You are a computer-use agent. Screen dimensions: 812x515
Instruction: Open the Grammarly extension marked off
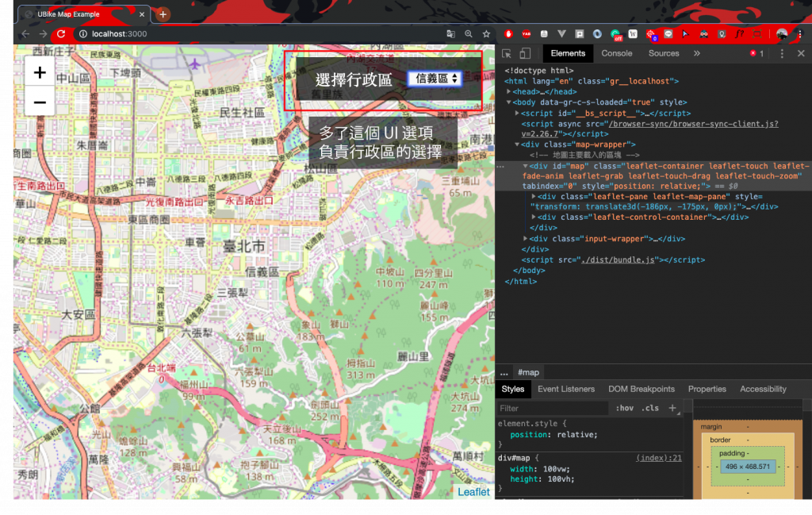[615, 35]
